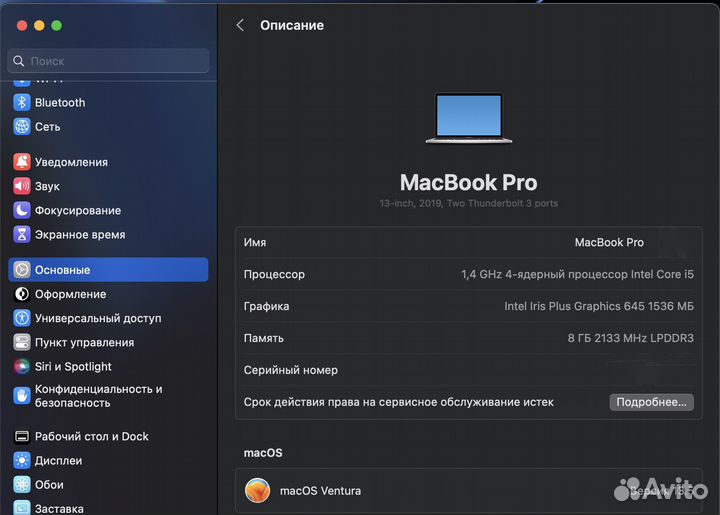Click the Сеть globe icon
Screen dimensions: 720x515
tap(22, 126)
